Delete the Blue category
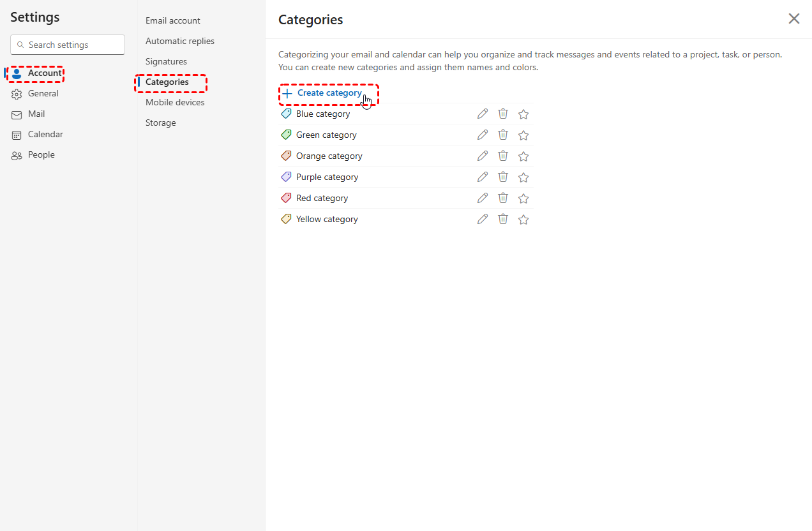Image resolution: width=812 pixels, height=531 pixels. [503, 114]
